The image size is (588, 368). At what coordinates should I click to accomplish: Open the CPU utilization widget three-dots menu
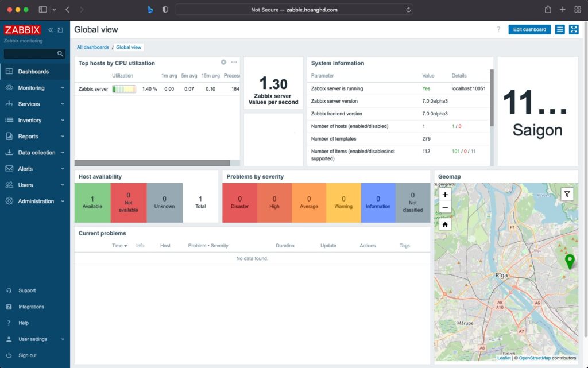coord(234,62)
